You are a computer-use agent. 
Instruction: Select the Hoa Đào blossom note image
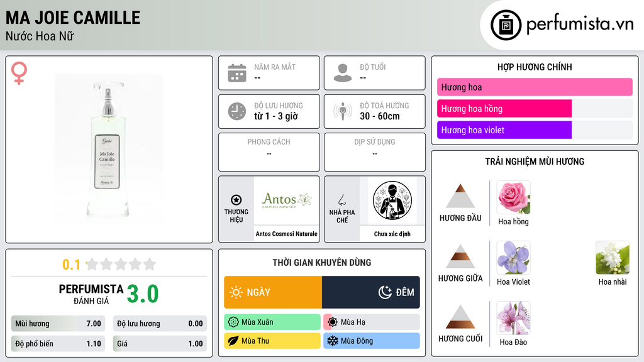(x=513, y=318)
